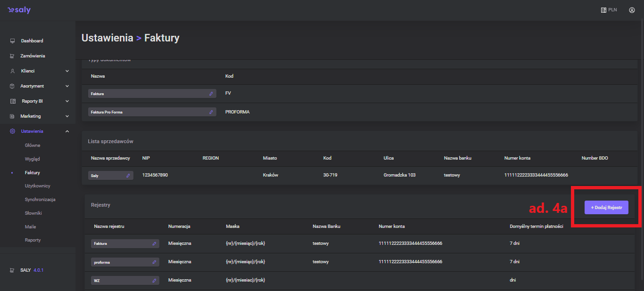This screenshot has width=644, height=291.
Task: Go to Zamówienia in sidebar
Action: coord(33,56)
